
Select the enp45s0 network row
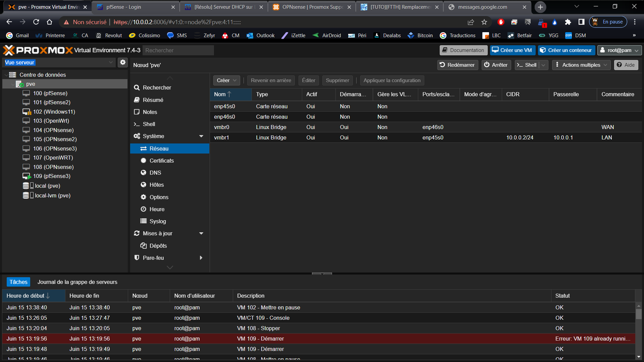[427, 107]
